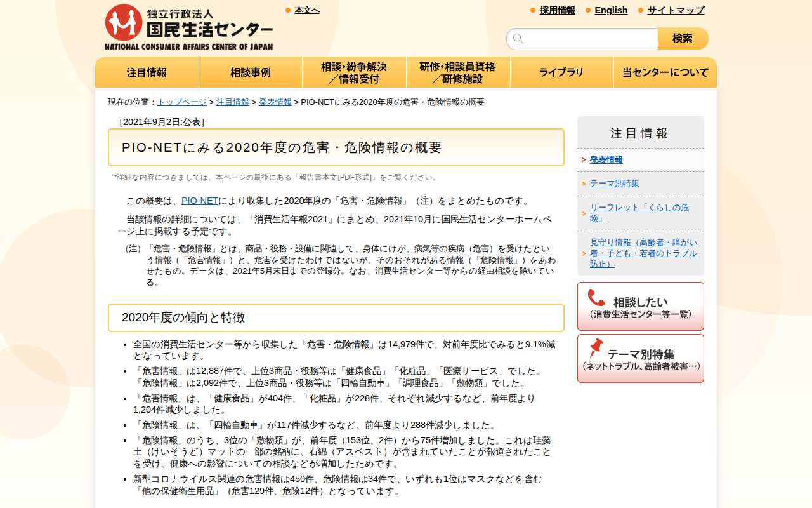Open the サイトマップ link
The image size is (812, 508).
coord(676,10)
